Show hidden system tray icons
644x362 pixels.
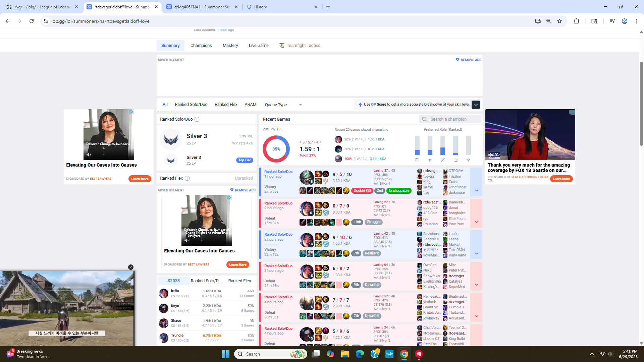coord(592,354)
